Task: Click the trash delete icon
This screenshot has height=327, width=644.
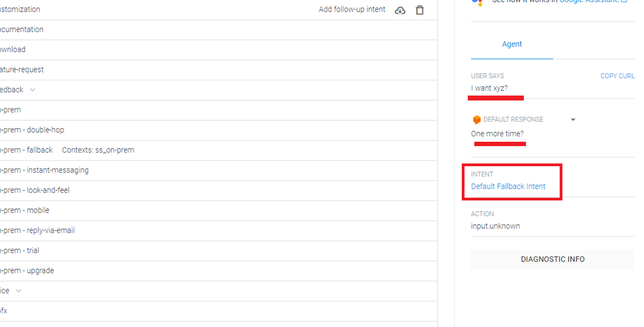Action: tap(420, 10)
